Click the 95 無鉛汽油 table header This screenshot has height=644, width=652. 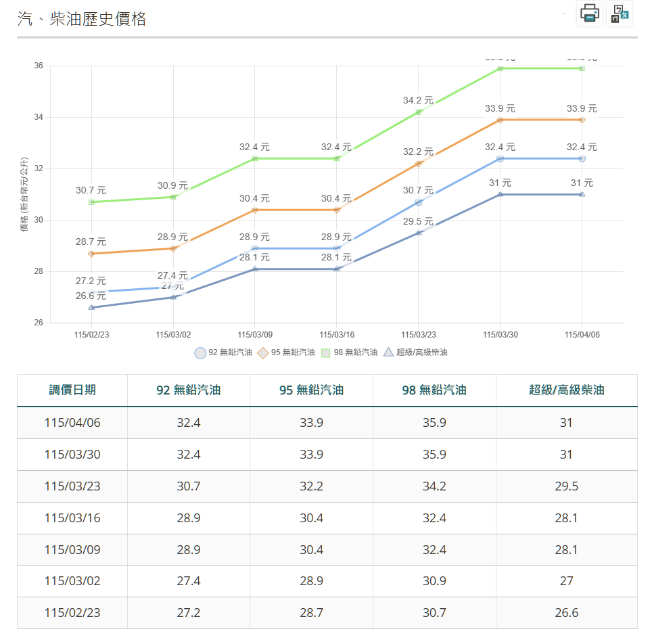pyautogui.click(x=311, y=390)
